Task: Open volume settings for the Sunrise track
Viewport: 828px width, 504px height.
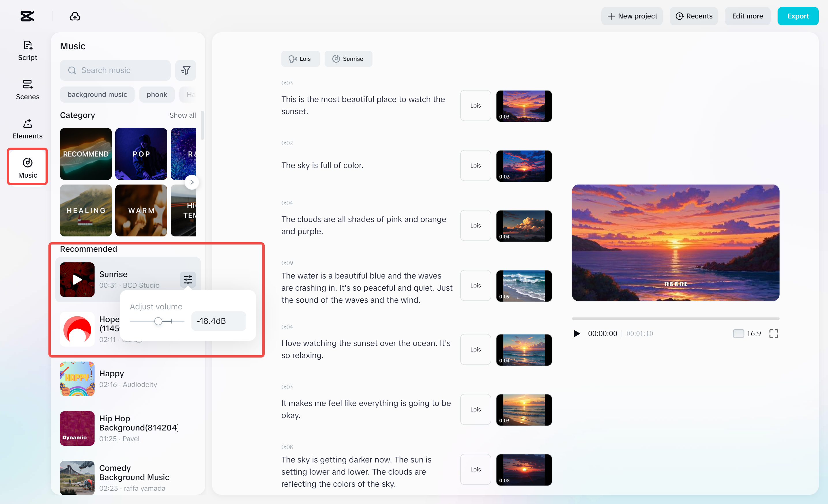Action: coord(188,280)
